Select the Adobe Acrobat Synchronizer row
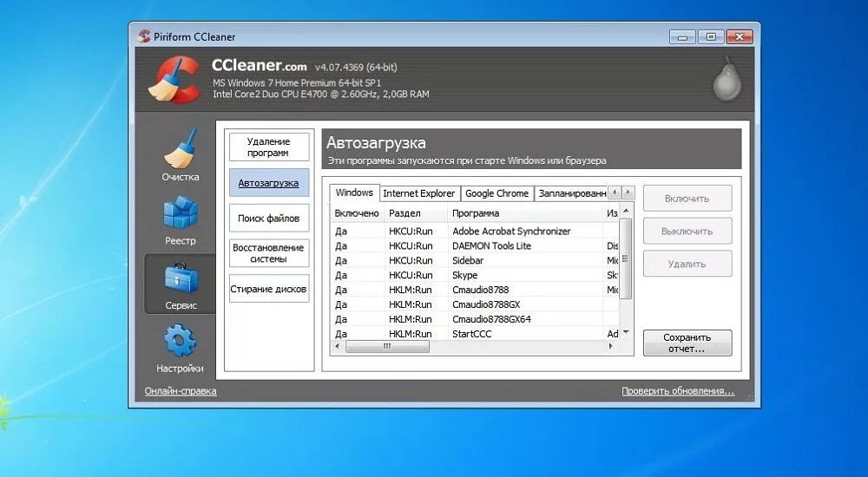This screenshot has width=868, height=477. pos(474,232)
